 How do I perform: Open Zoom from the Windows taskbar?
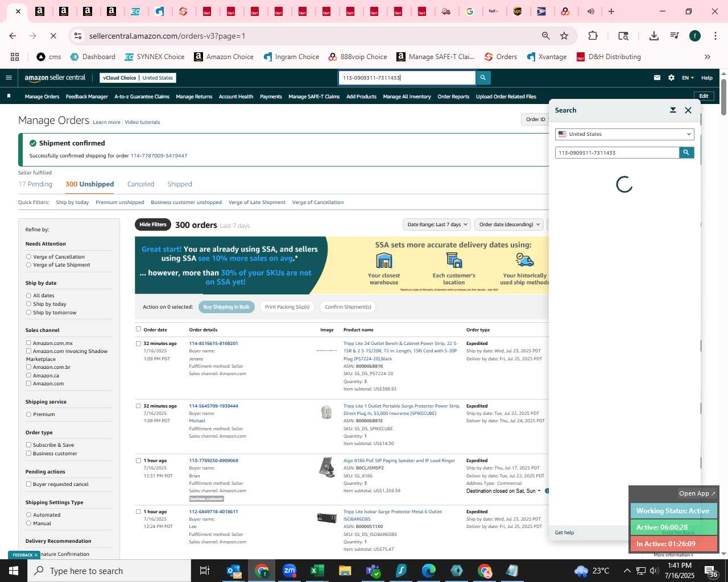[289, 571]
